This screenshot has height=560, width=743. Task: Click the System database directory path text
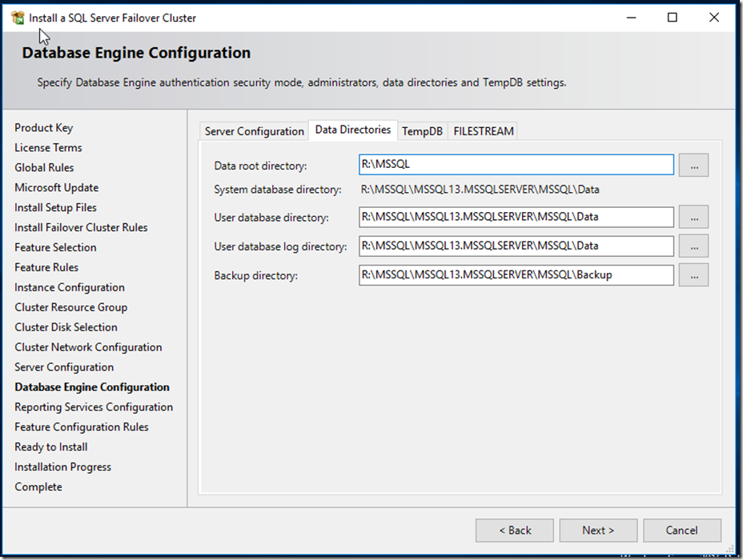[x=480, y=190]
